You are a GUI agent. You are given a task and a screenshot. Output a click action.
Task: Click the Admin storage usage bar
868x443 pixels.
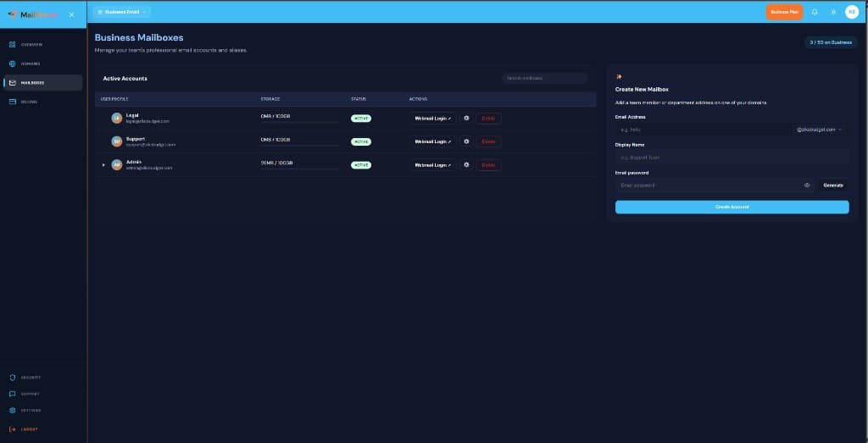[299, 169]
